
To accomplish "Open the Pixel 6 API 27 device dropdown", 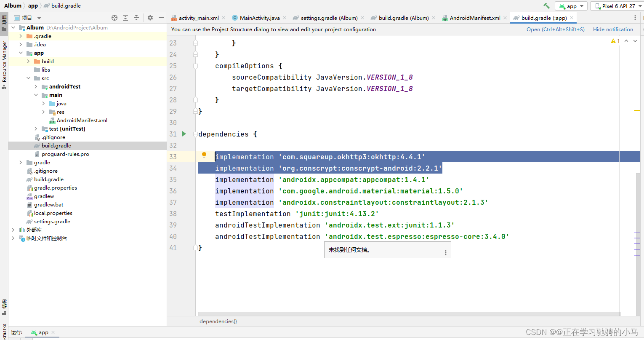I will coord(617,6).
